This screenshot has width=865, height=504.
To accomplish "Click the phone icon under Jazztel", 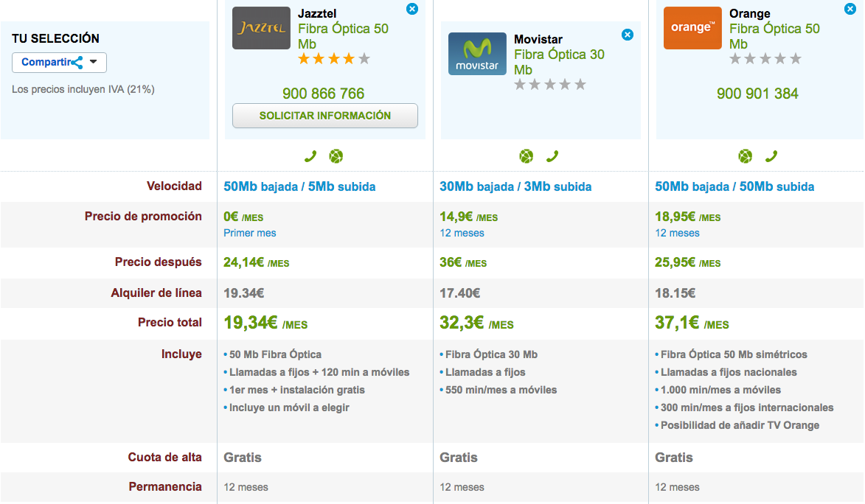I will click(x=310, y=157).
